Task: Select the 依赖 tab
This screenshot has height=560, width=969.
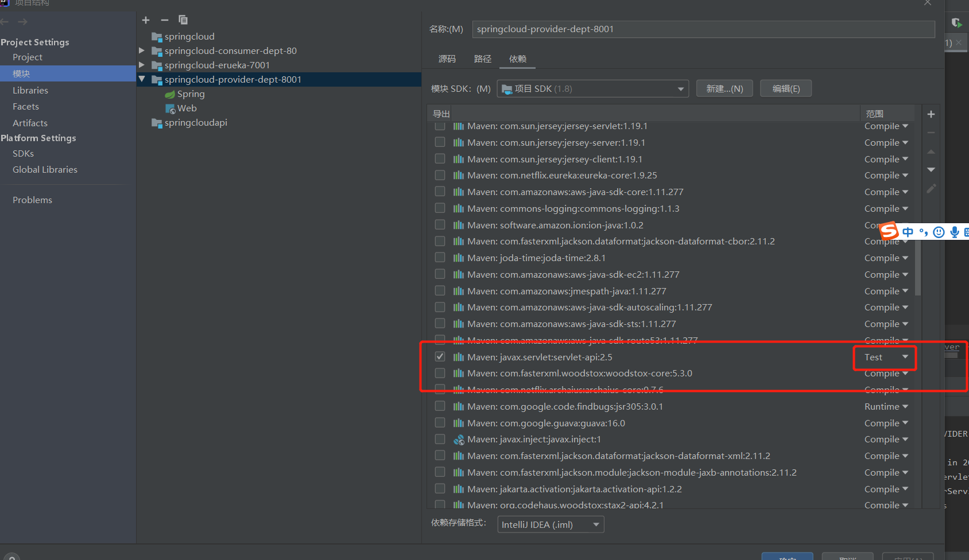Action: [518, 59]
